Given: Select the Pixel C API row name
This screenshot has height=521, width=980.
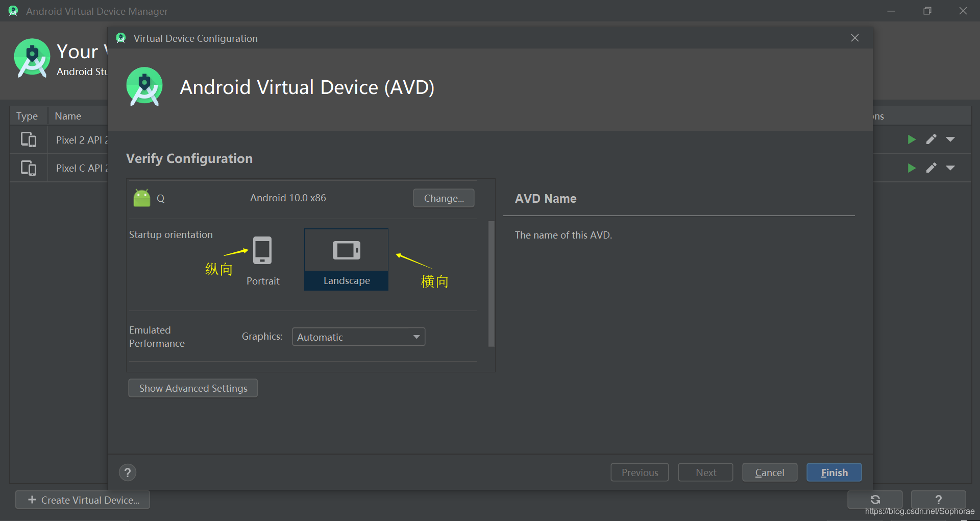Looking at the screenshot, I should (82, 168).
